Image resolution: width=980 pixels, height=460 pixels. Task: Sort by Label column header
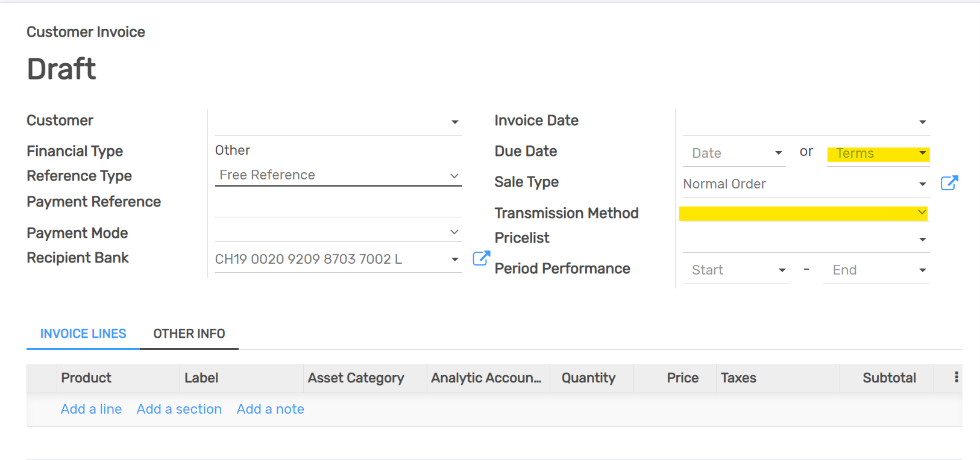point(242,378)
